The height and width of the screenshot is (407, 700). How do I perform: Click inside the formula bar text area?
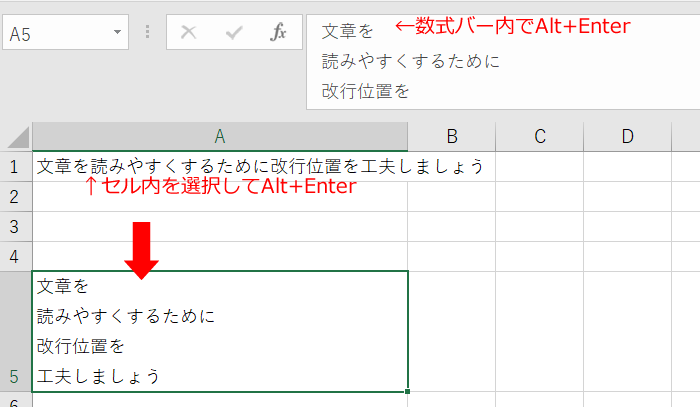[500, 60]
